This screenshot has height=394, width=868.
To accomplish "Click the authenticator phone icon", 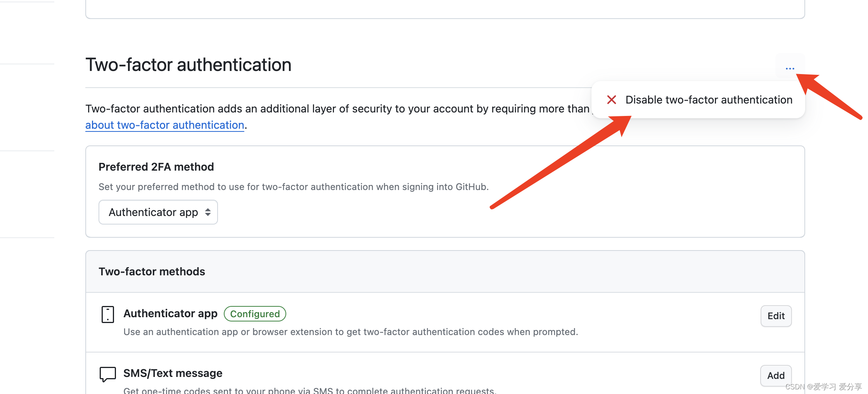I will click(108, 315).
